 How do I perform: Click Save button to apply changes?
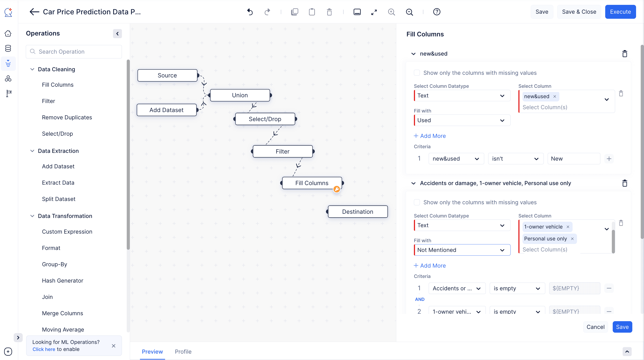click(x=622, y=327)
